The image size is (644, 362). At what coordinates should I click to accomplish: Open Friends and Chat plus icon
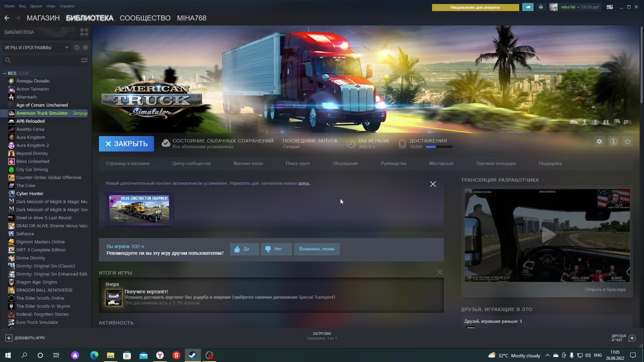pyautogui.click(x=632, y=338)
